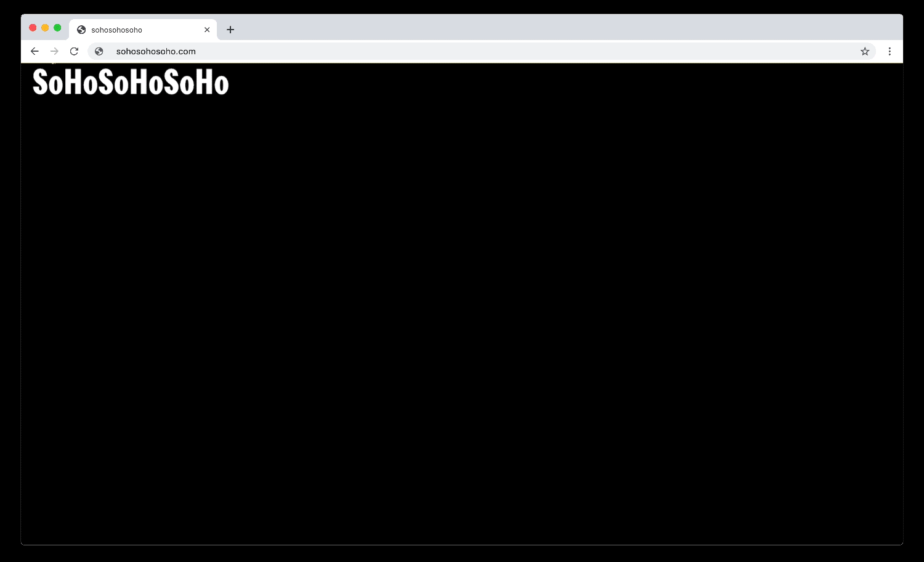
Task: Bookmark this page with the star icon
Action: tap(865, 51)
